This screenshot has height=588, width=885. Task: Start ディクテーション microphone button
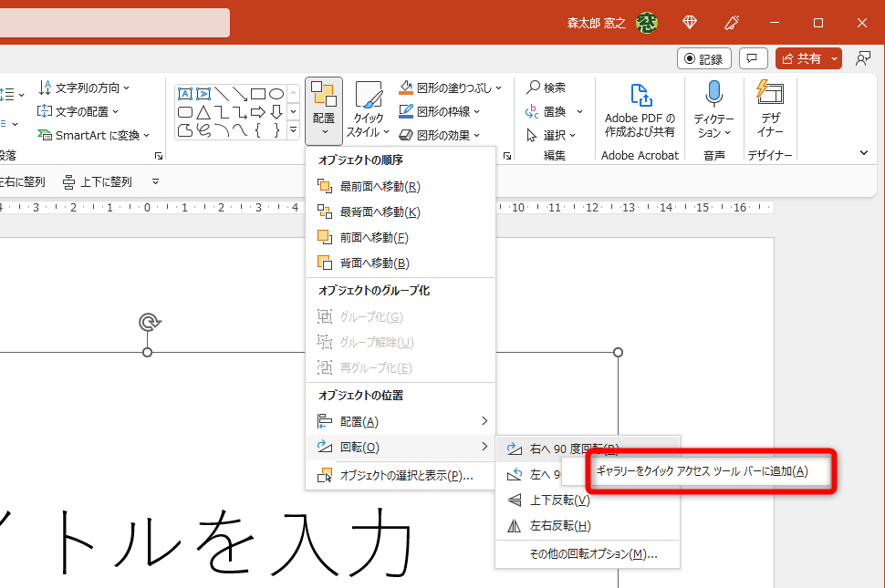click(x=713, y=109)
